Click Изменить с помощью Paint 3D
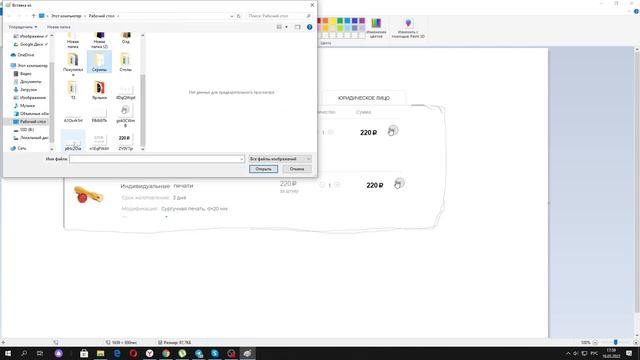 (x=408, y=28)
